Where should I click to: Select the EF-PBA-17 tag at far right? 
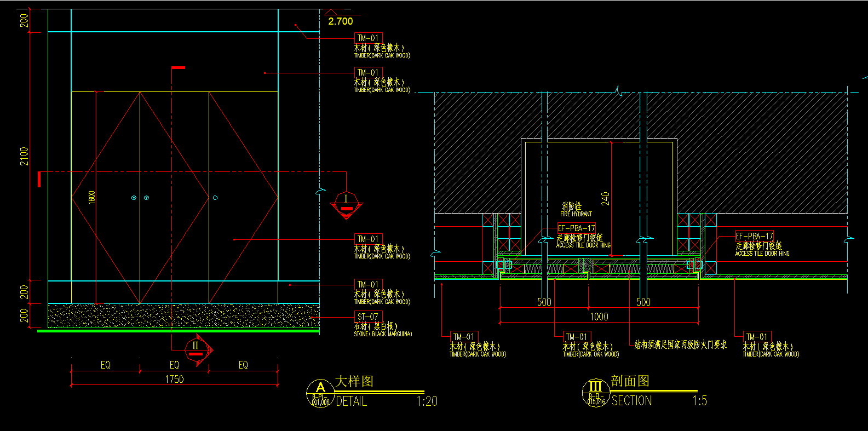(x=755, y=236)
